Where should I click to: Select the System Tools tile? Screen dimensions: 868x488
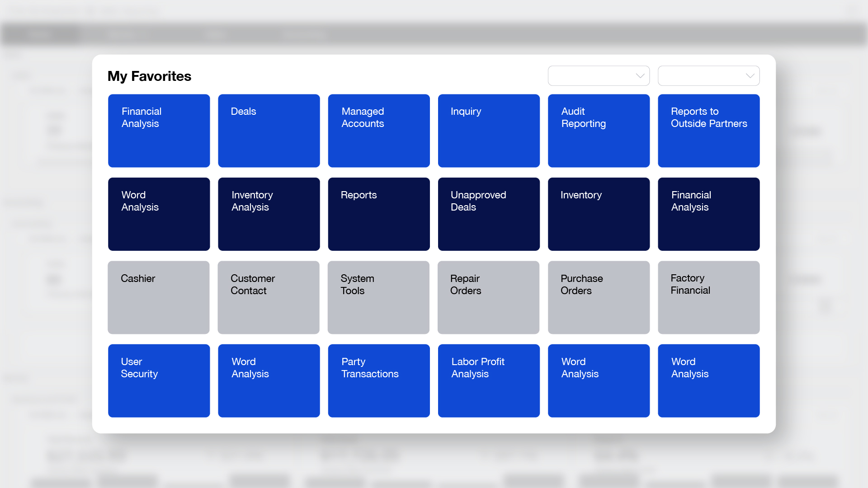tap(378, 297)
